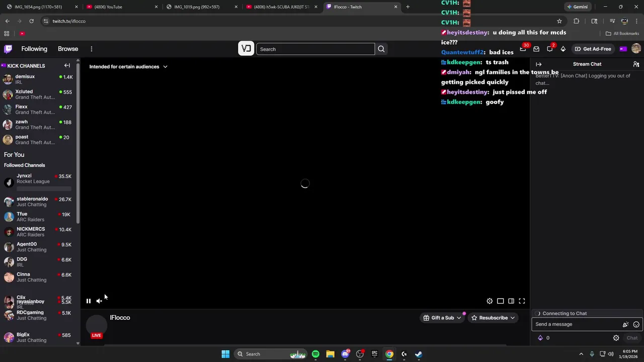Enter fullscreen on the video player
644x362 pixels.
(522, 301)
